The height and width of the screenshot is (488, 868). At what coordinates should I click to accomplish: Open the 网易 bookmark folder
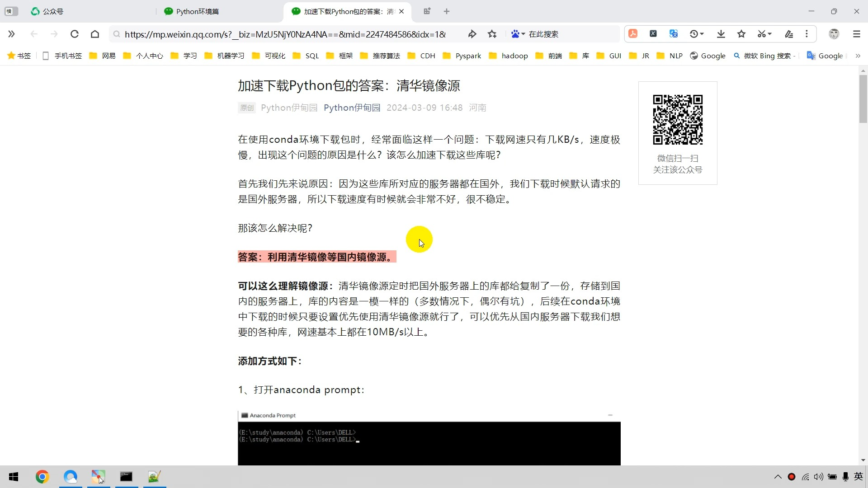point(103,56)
